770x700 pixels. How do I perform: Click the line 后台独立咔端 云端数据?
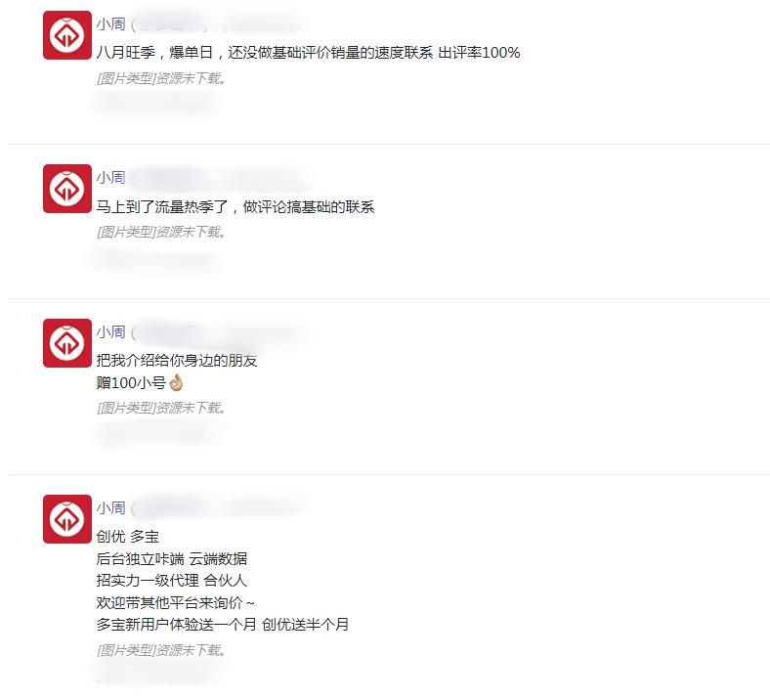pyautogui.click(x=172, y=558)
